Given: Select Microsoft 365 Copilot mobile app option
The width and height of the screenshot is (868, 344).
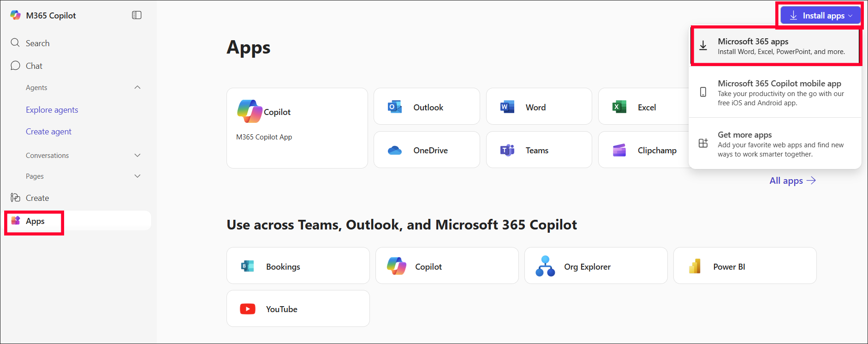Looking at the screenshot, I should [x=775, y=92].
